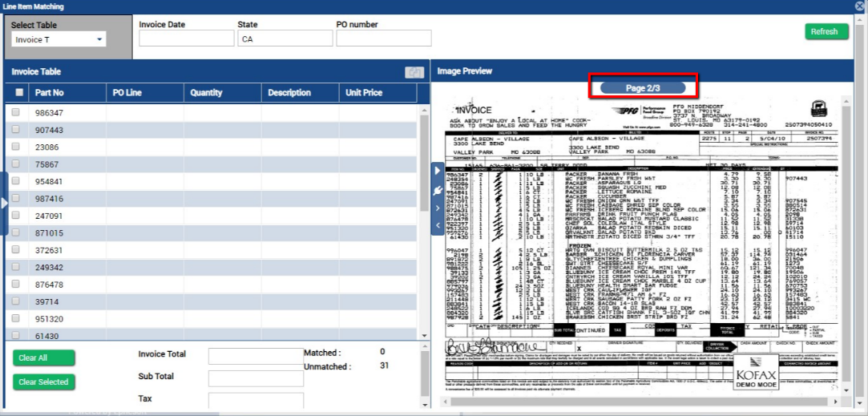Screen dimensions: 868x416
Task: Click the PO Line column header
Action: point(145,92)
